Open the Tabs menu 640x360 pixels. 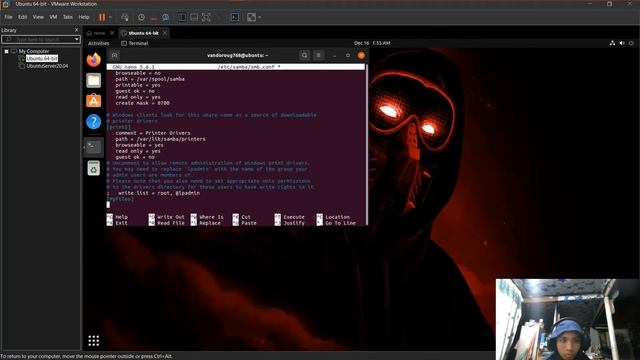point(68,17)
